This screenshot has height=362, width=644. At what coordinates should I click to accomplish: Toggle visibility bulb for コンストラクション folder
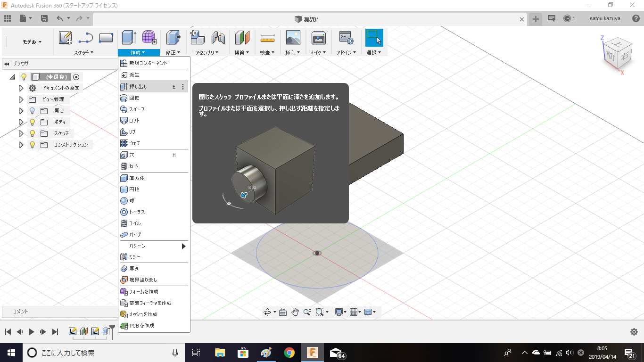tap(33, 145)
